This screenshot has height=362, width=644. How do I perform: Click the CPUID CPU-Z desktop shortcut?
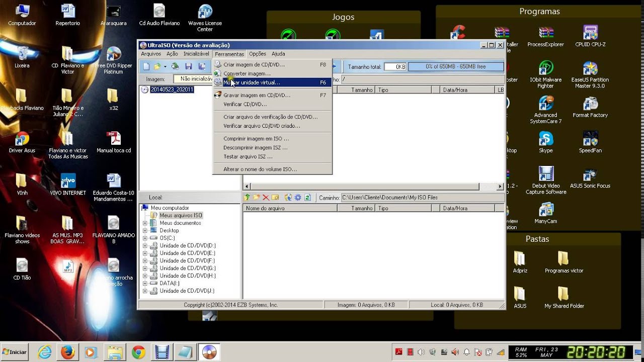click(x=590, y=36)
